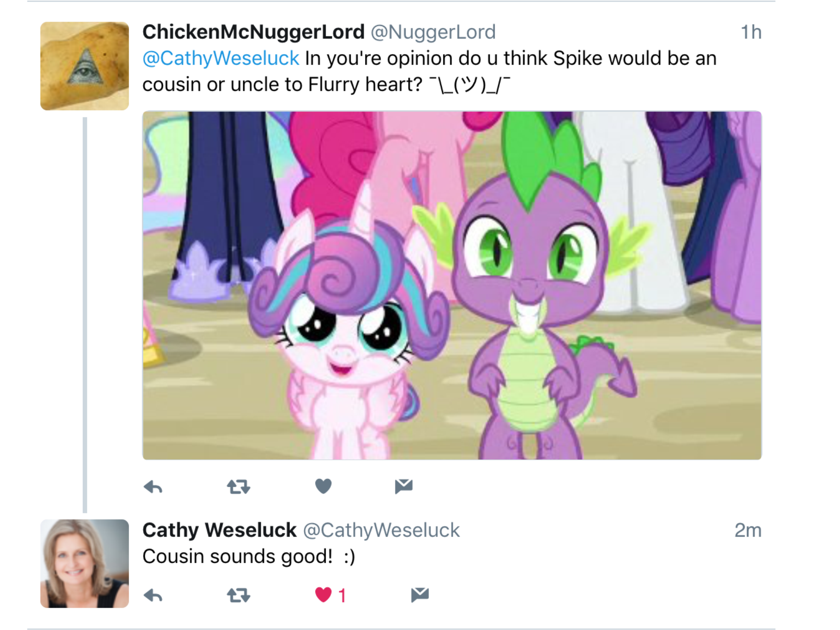This screenshot has height=630, width=840.
Task: Open the tweet via its 1h timestamp
Action: (x=751, y=32)
